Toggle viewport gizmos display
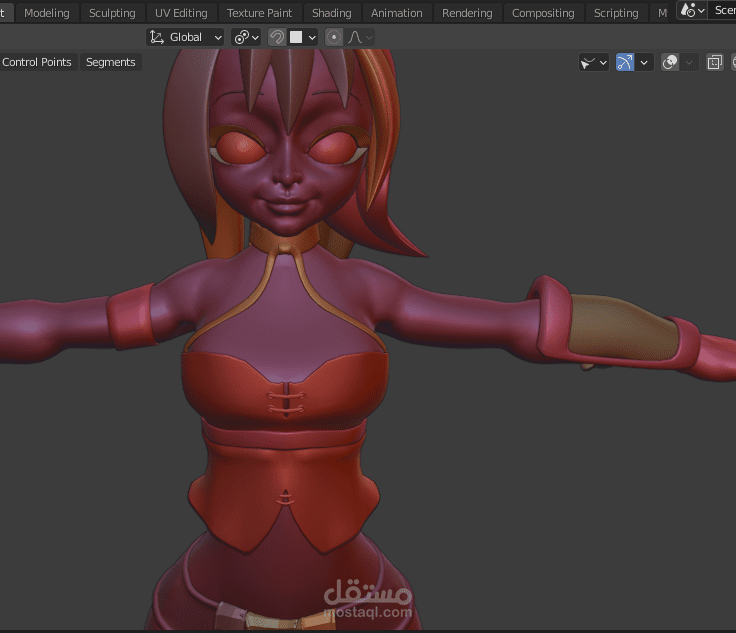The height and width of the screenshot is (633, 736). [x=625, y=62]
